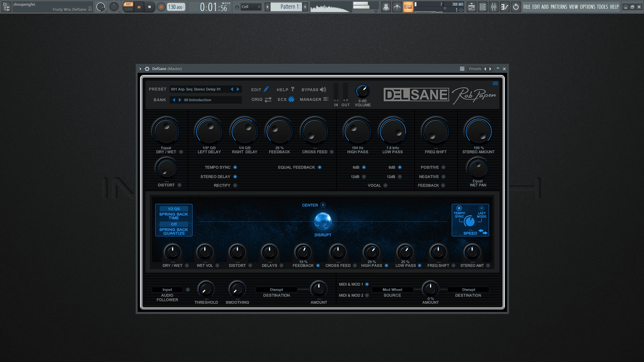Image resolution: width=644 pixels, height=362 pixels.
Task: Click the LEFT DELAY knob
Action: [209, 131]
